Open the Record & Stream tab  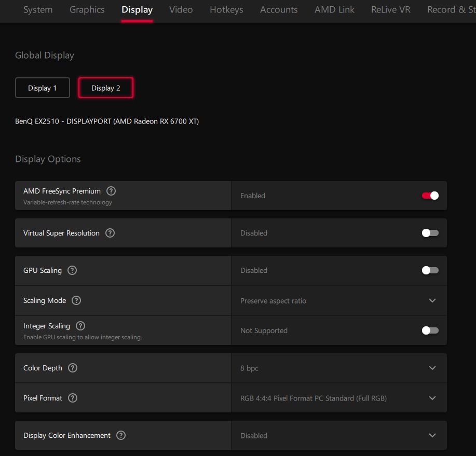pyautogui.click(x=452, y=10)
